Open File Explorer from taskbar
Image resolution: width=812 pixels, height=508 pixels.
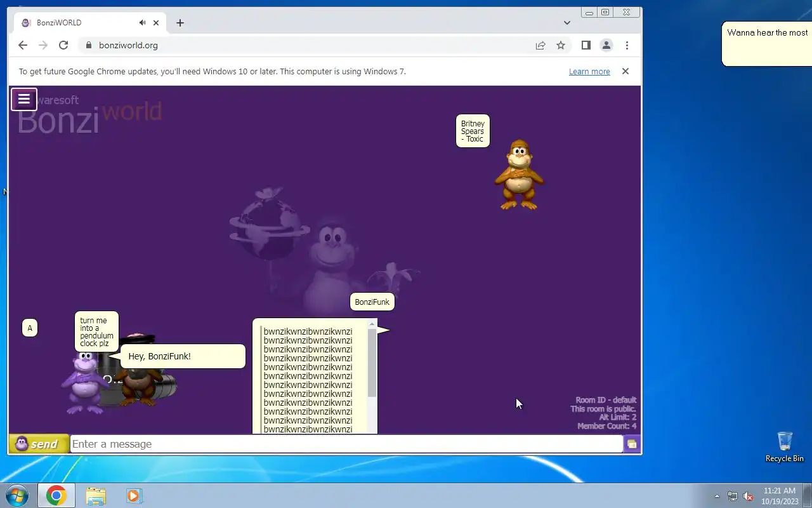(95, 495)
